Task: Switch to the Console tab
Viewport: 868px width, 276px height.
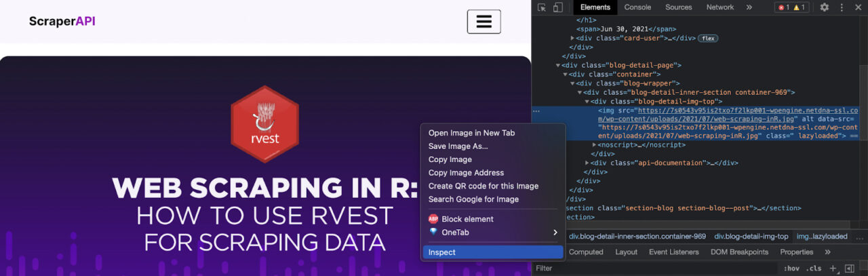Action: [x=637, y=7]
